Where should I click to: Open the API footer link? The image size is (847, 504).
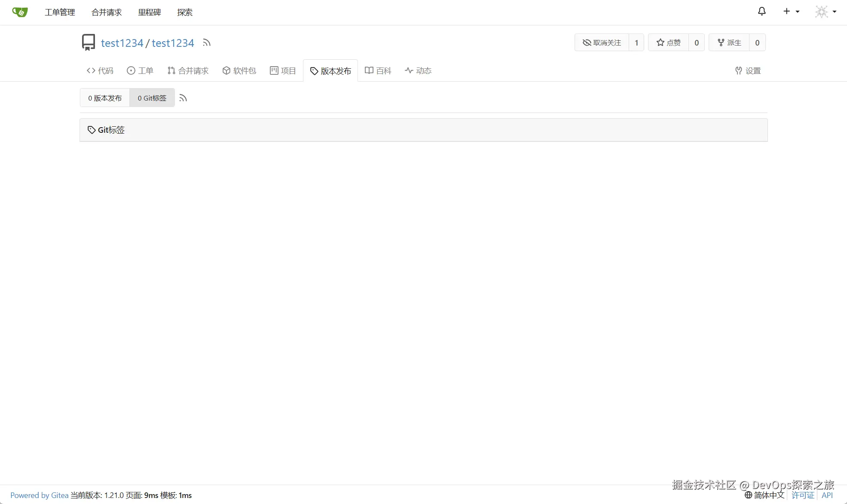[827, 495]
